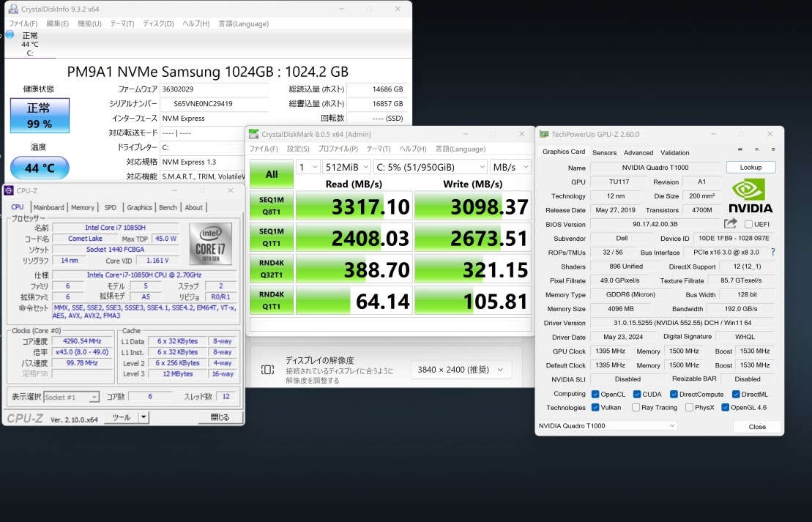
Task: Toggle the Ray Tracing checkbox
Action: point(636,408)
